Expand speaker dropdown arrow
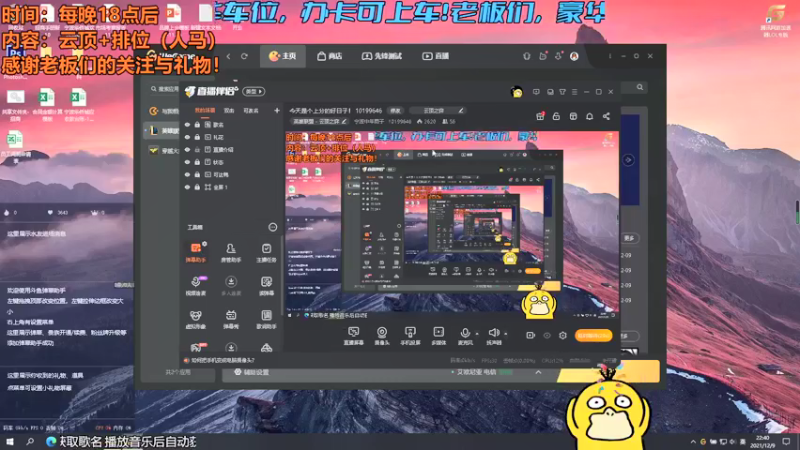The height and width of the screenshot is (450, 800). 506,334
